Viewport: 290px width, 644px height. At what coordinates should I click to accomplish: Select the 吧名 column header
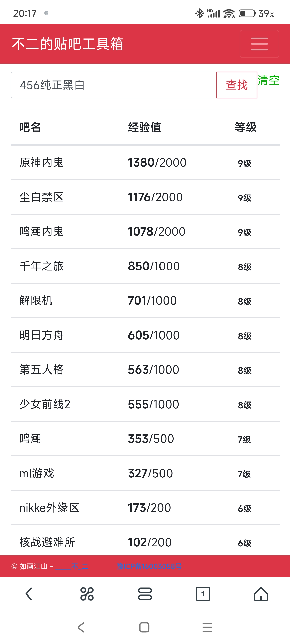(x=30, y=127)
